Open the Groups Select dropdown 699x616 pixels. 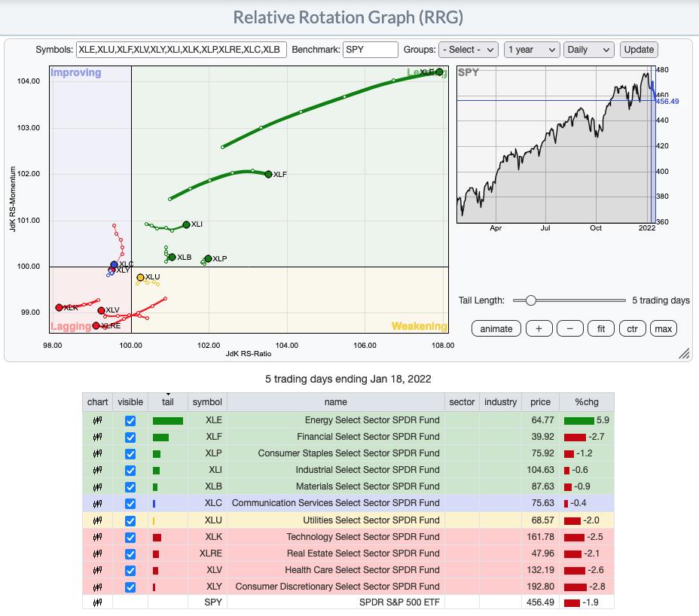[468, 50]
